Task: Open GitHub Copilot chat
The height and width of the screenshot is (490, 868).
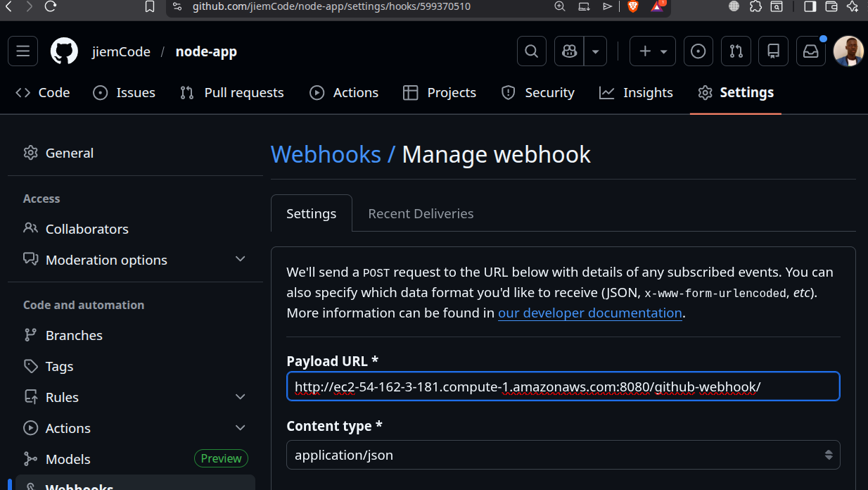Action: coord(568,51)
